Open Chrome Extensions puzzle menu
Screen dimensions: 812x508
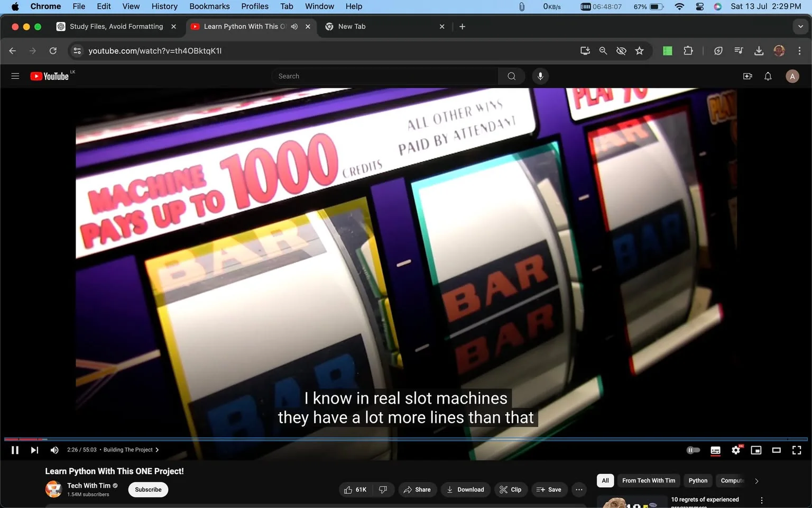[x=688, y=51]
